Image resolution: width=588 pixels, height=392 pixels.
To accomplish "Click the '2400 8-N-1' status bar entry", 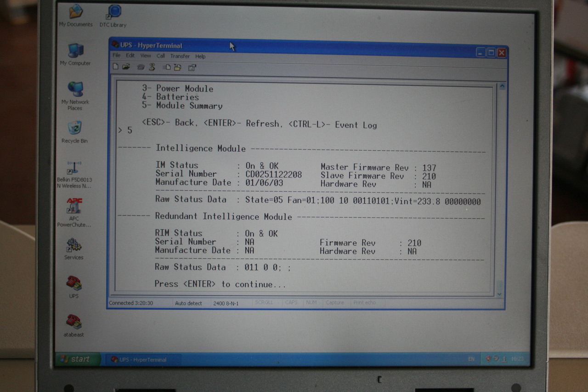I will pyautogui.click(x=226, y=303).
